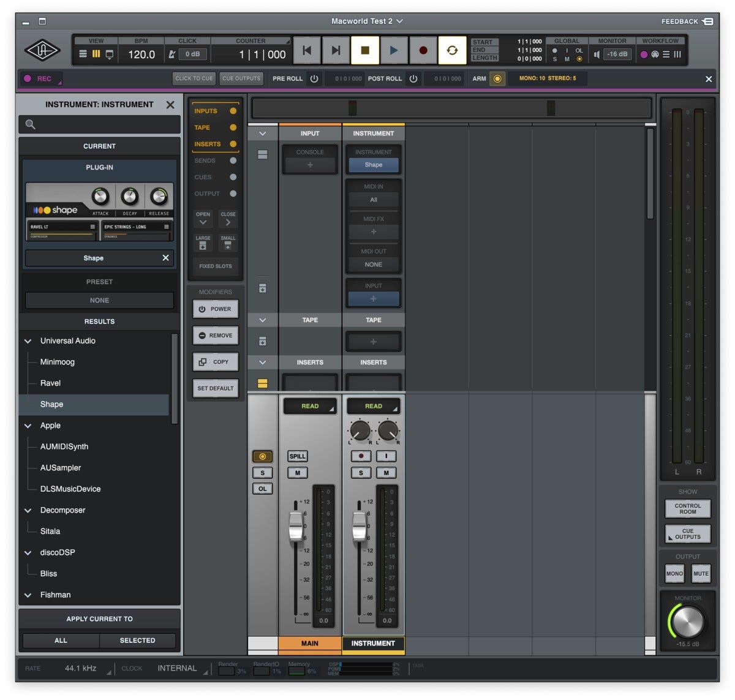Viewport: 735px width, 700px height.
Task: Stop playback with the stop button
Action: 365,50
